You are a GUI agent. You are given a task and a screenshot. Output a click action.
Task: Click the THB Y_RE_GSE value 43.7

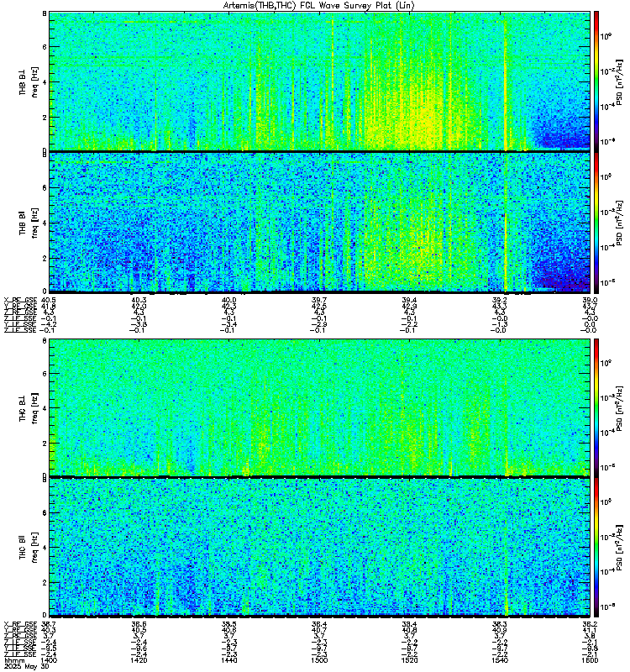click(590, 307)
